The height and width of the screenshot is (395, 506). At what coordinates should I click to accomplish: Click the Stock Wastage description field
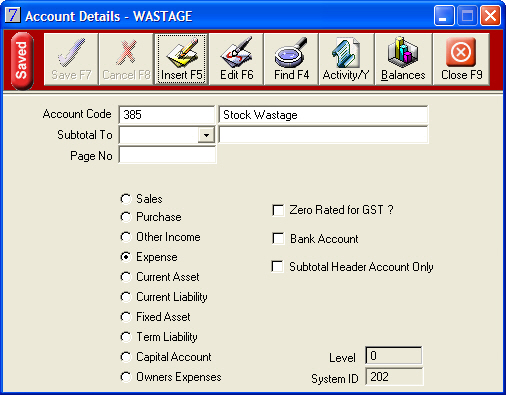tap(323, 115)
